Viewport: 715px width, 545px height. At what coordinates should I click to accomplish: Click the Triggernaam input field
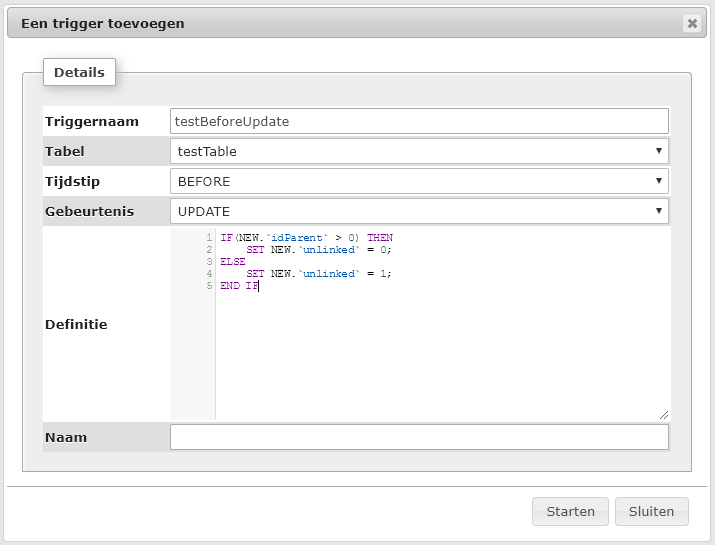[419, 121]
